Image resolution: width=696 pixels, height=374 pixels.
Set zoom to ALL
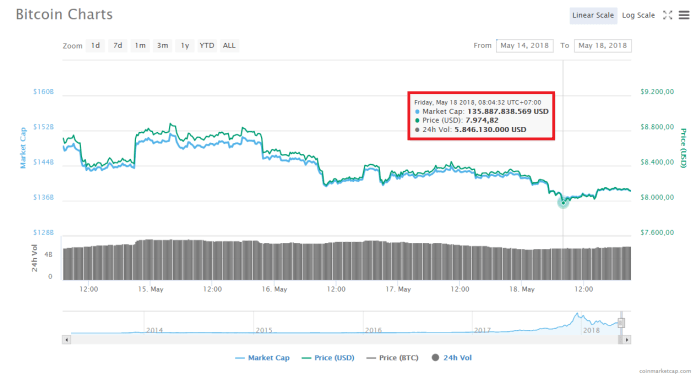point(229,45)
